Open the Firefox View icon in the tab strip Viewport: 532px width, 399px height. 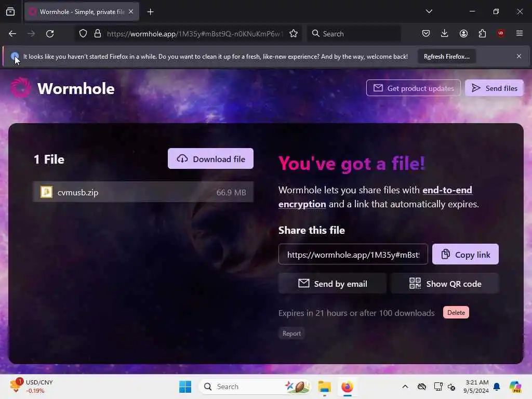click(10, 11)
